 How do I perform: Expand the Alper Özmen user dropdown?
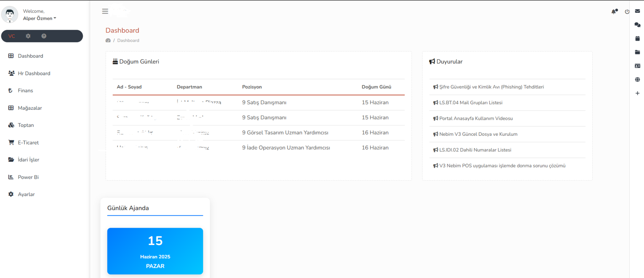40,18
